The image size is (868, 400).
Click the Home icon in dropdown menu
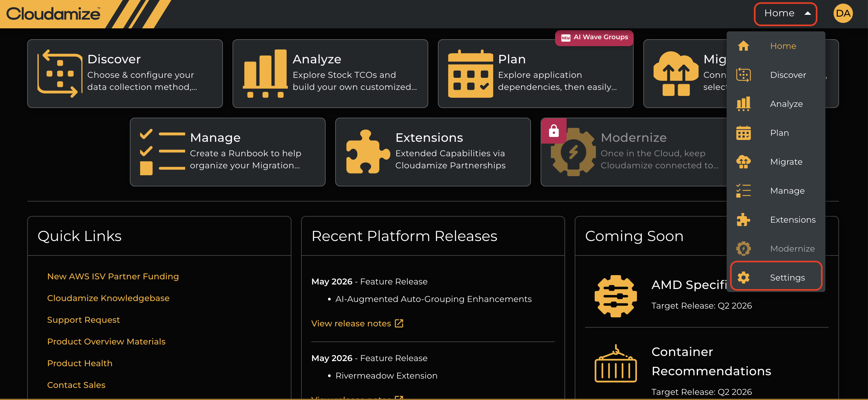tap(743, 46)
